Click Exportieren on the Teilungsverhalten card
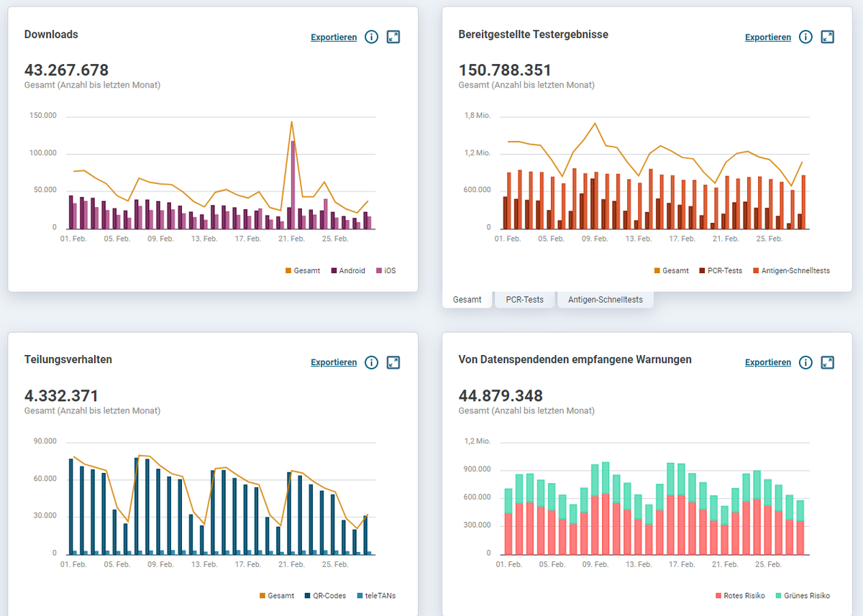Image resolution: width=863 pixels, height=616 pixels. tap(334, 362)
